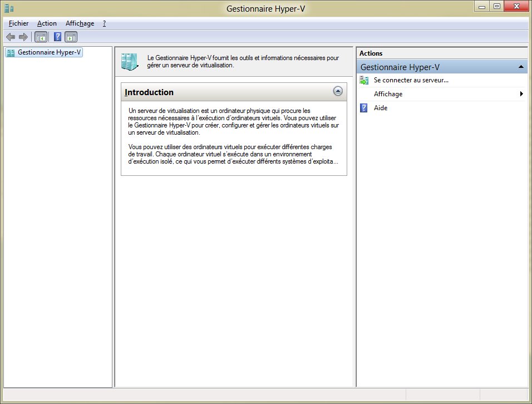This screenshot has height=404, width=532.
Task: Expand the Affichage submenu arrow in Actions
Action: [521, 94]
